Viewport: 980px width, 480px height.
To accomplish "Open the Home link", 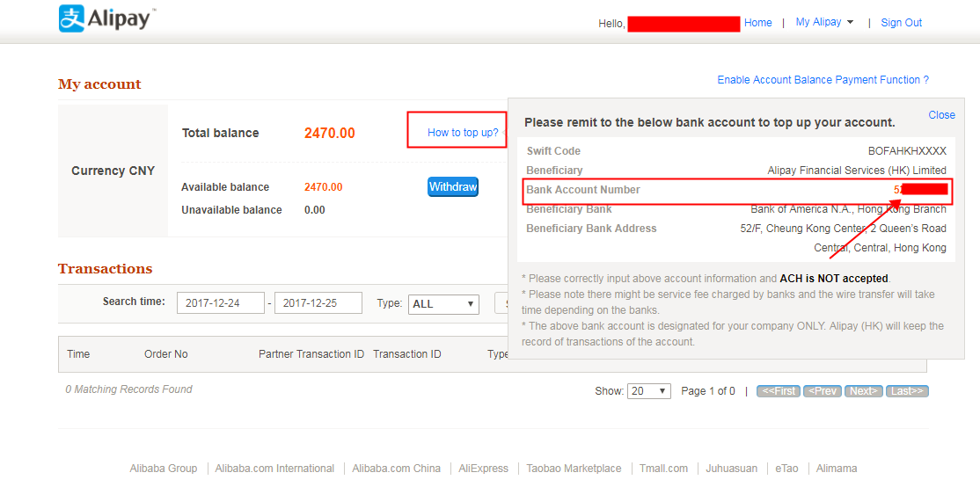I will click(757, 23).
